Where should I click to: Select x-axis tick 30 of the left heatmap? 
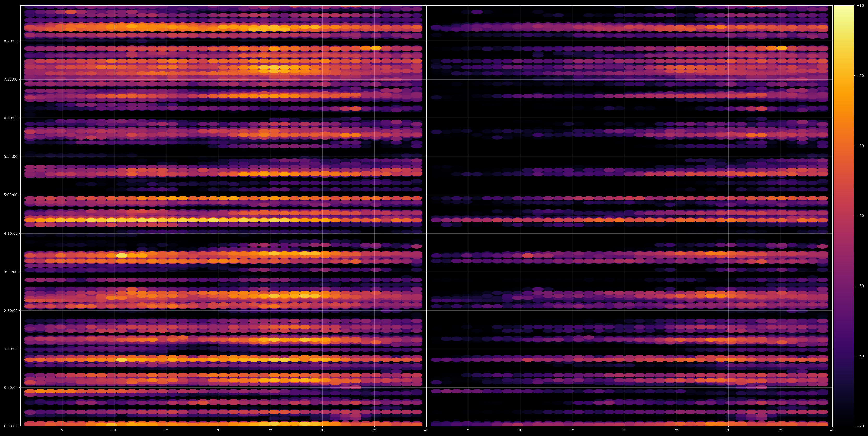[322, 430]
